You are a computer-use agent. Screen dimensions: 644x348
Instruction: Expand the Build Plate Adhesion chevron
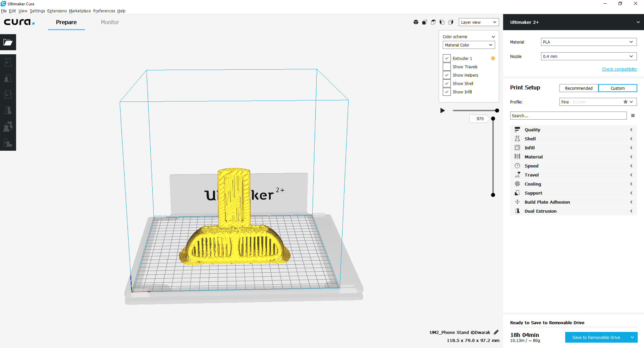(631, 202)
